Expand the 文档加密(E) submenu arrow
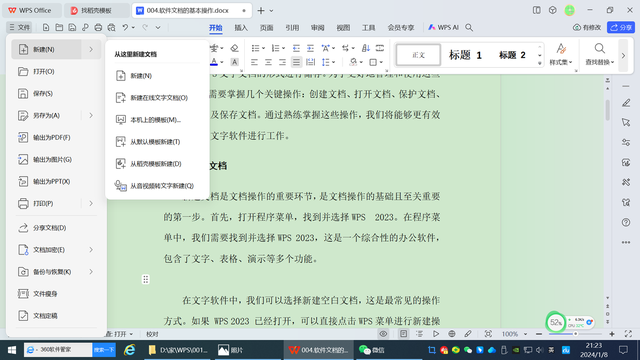Viewport: 640px width, 360px height. click(91, 250)
